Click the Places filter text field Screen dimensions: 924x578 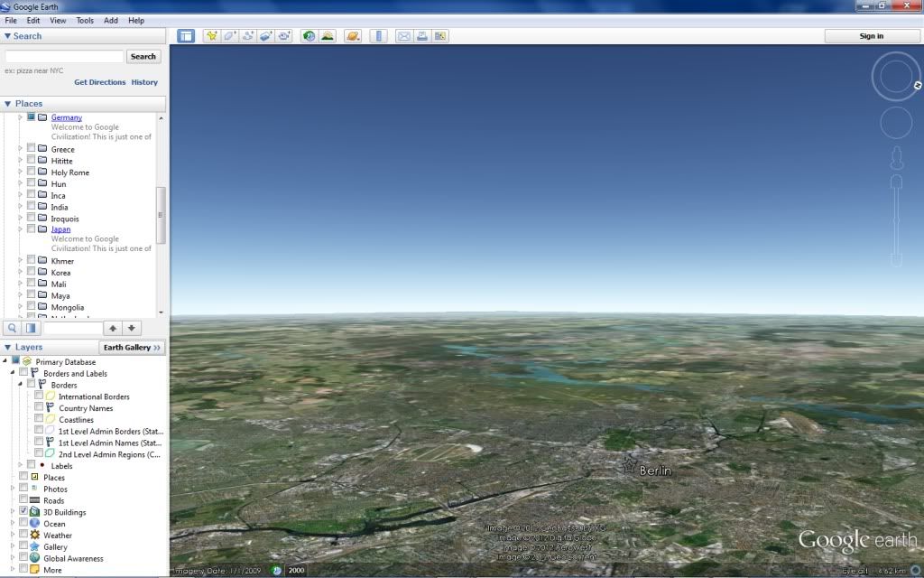(72, 328)
